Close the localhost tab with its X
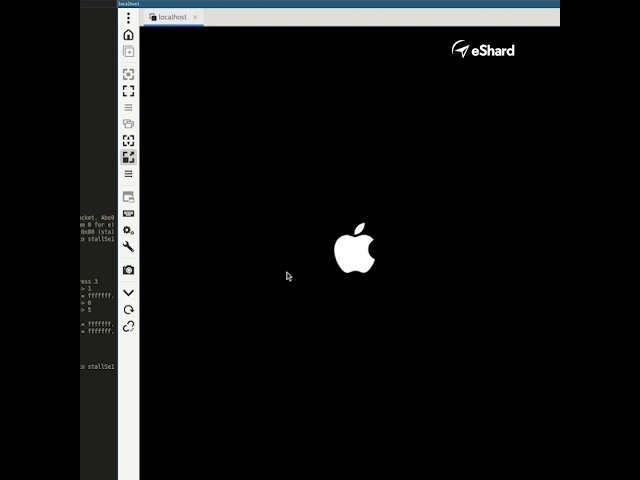Screen dimensions: 640x480 [195, 17]
